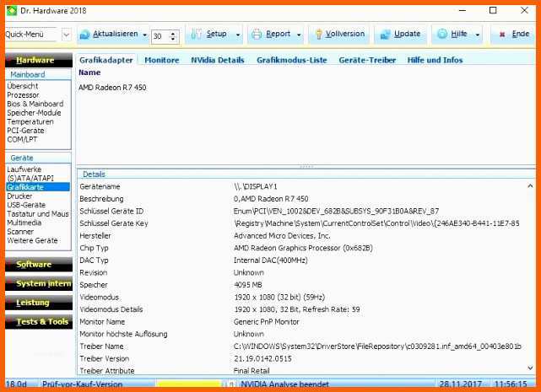Open the NVidia Details tab
This screenshot has height=392, width=541.
[218, 60]
